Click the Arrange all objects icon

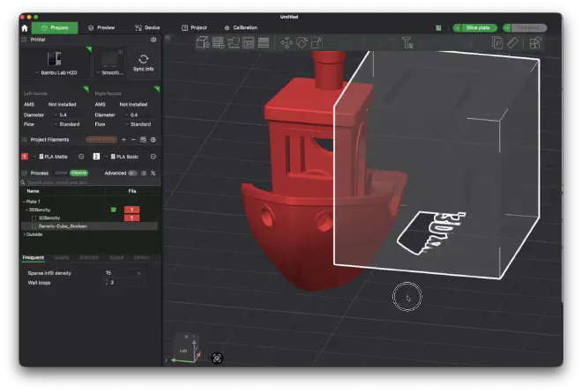pos(249,42)
